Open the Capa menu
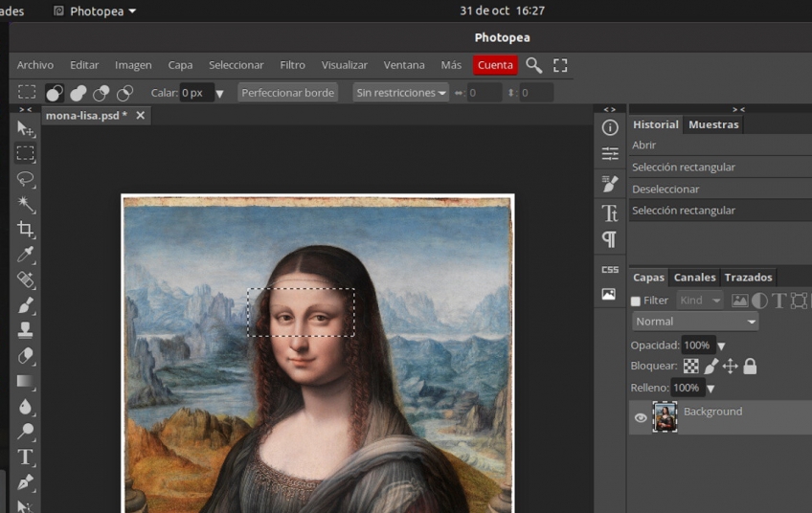 tap(180, 65)
